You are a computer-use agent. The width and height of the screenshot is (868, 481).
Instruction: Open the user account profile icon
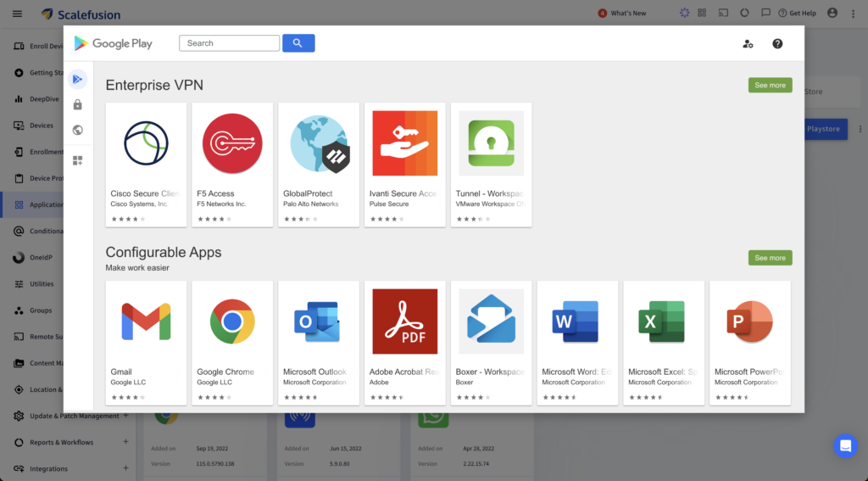point(832,13)
